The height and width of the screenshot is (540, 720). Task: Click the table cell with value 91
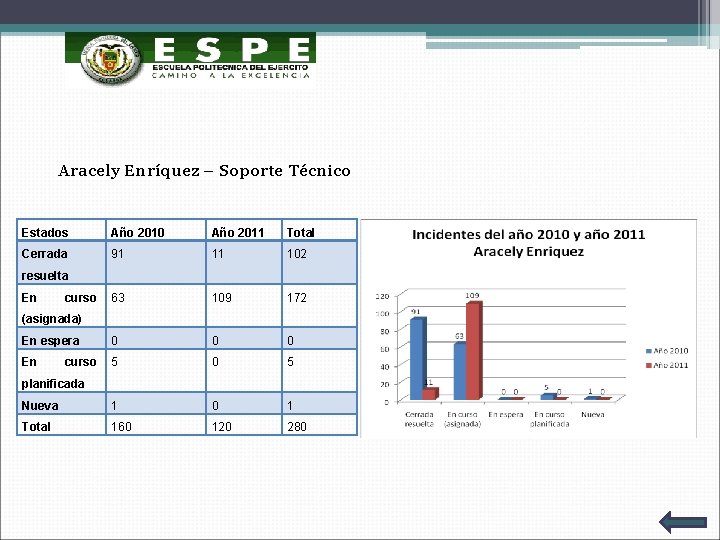pos(156,262)
